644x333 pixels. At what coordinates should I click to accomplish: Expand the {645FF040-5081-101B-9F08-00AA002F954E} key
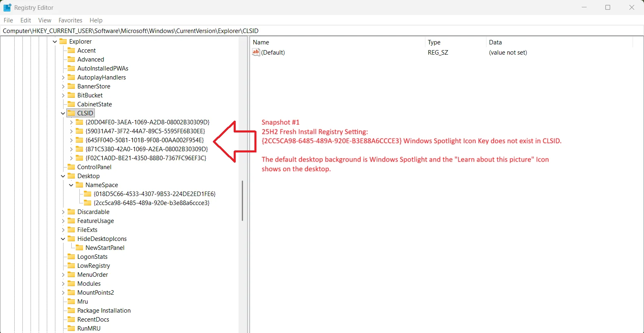[x=71, y=140]
